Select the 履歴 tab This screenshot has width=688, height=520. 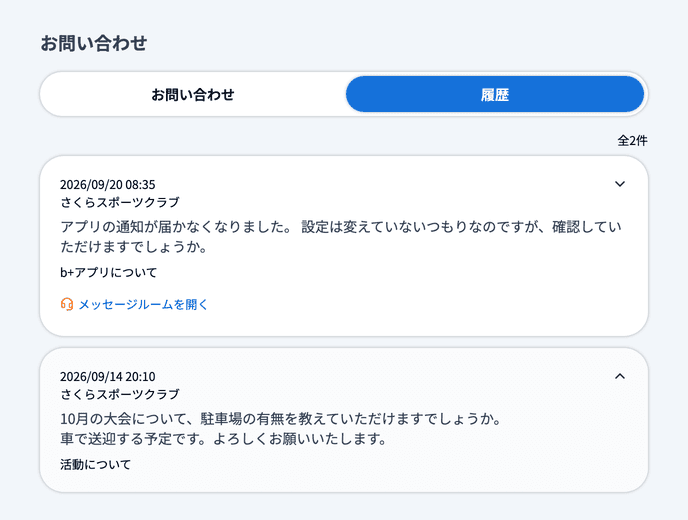pos(494,94)
